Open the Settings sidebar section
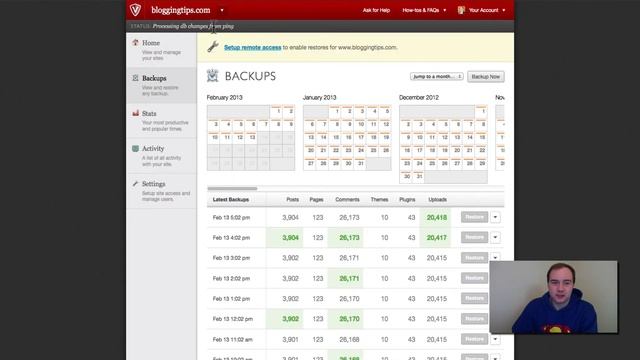Screen dimensions: 640x360 161,191
